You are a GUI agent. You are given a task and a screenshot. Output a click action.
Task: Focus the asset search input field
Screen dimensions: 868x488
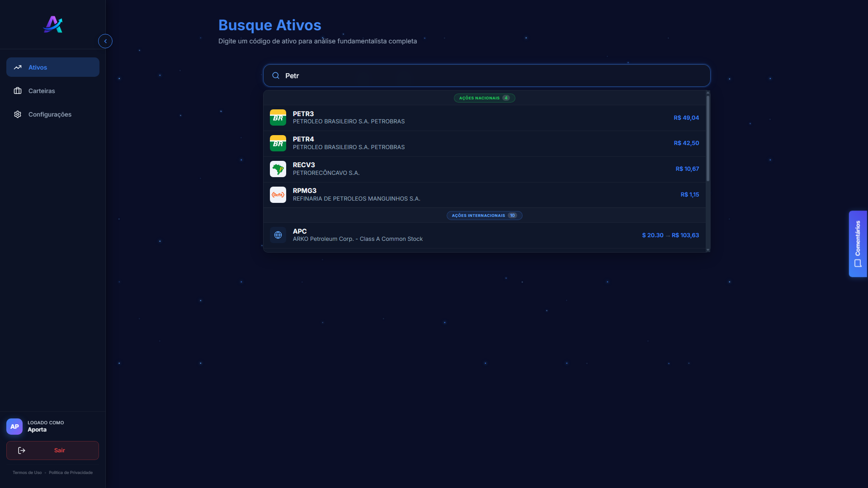[487, 75]
